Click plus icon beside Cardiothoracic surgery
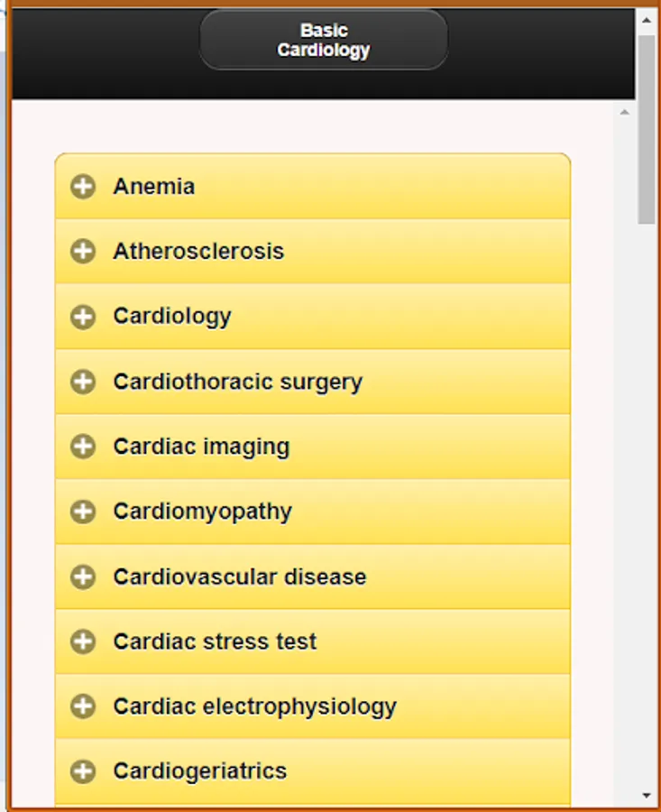 (83, 382)
